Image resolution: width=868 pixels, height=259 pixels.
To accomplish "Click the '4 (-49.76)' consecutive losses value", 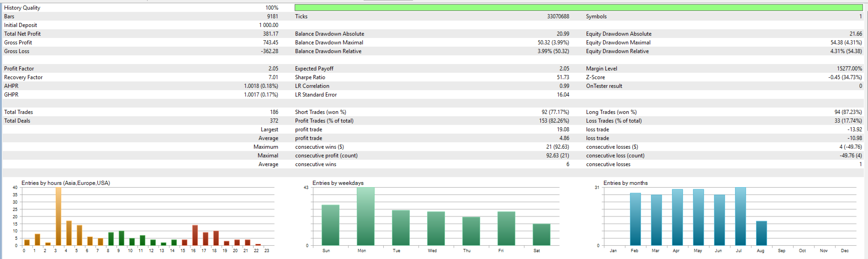I will point(851,147).
